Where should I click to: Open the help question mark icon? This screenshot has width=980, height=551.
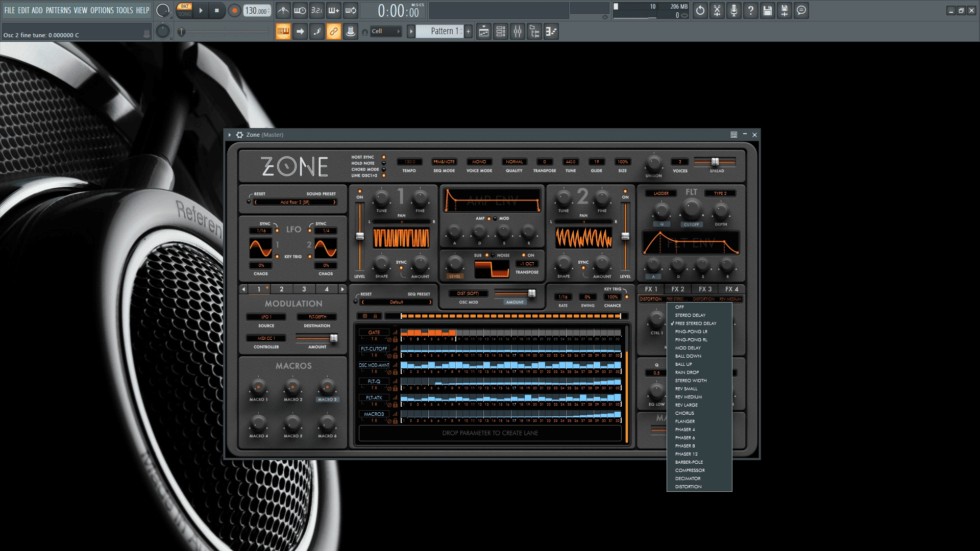(x=751, y=10)
